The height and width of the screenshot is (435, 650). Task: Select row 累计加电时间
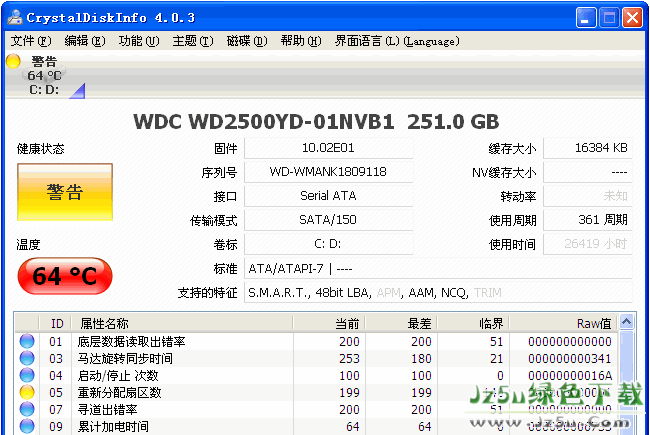click(x=317, y=426)
